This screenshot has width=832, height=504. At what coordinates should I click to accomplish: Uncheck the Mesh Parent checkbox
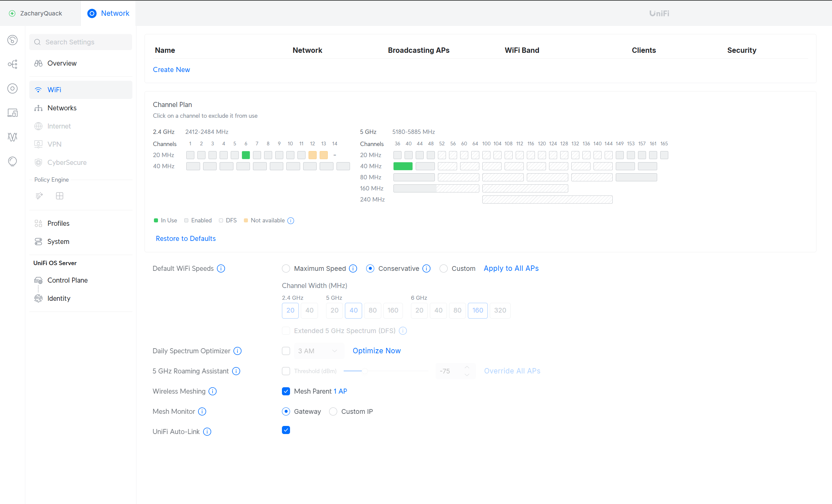click(286, 391)
